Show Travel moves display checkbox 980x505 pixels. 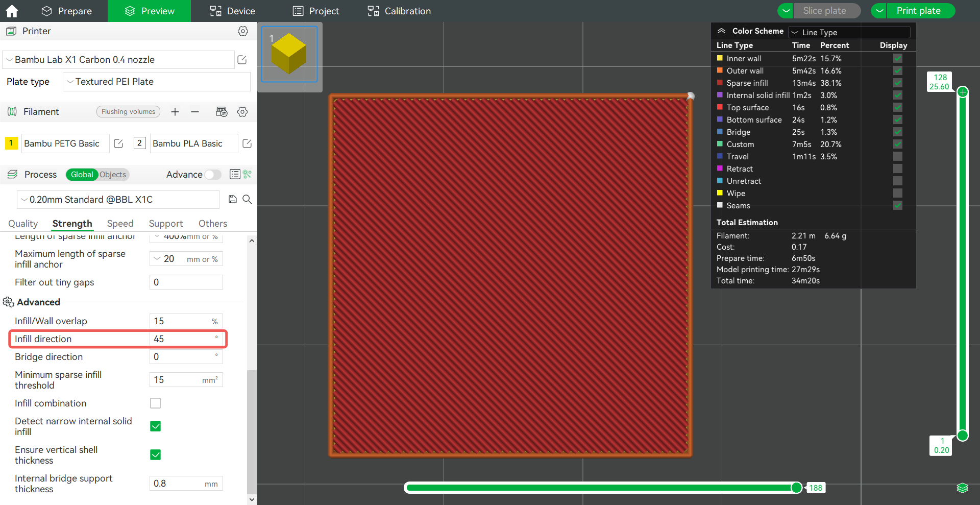(x=898, y=157)
